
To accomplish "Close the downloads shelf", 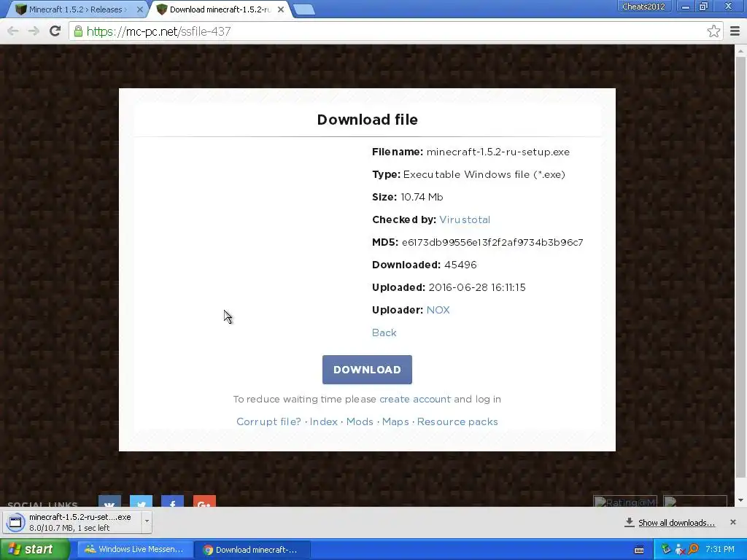I will pyautogui.click(x=733, y=522).
